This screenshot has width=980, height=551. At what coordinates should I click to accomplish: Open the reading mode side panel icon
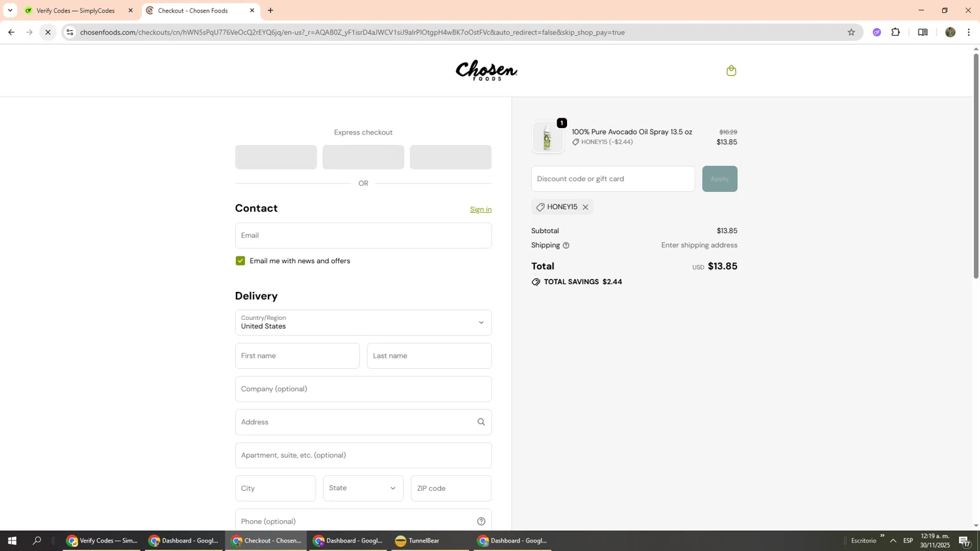pos(923,32)
